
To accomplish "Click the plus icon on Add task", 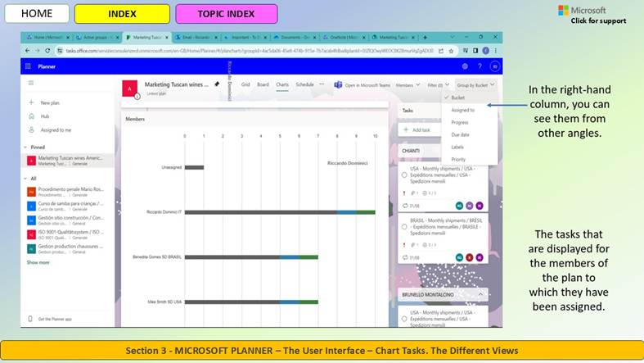I will coord(406,129).
